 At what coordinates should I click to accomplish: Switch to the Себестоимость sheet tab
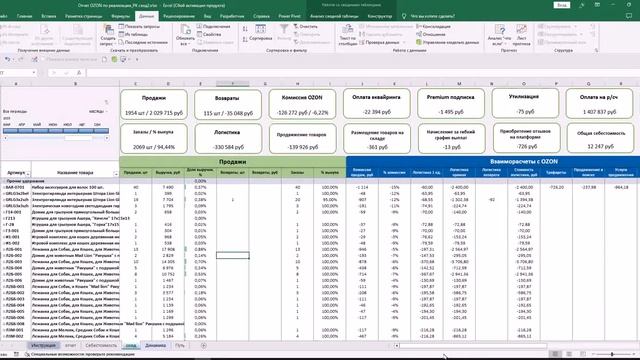point(101,346)
